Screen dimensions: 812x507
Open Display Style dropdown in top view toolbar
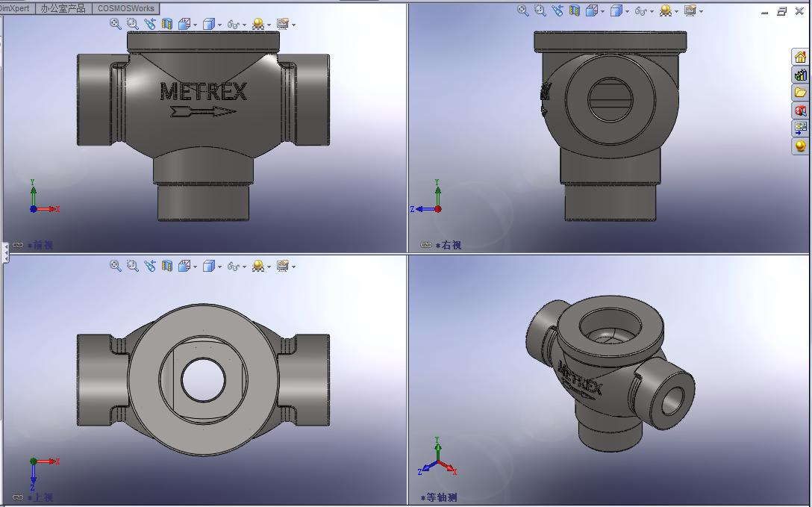tap(219, 267)
